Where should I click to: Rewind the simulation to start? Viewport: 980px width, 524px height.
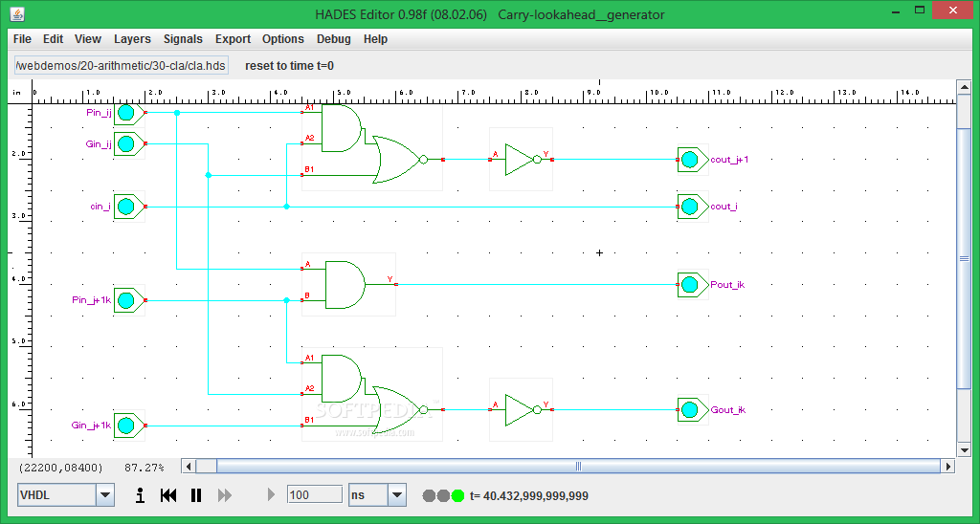click(168, 495)
